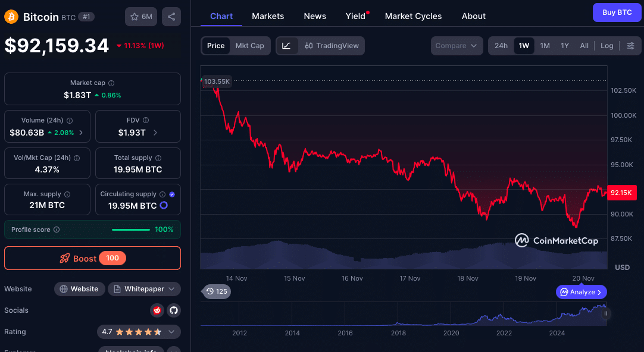644x352 pixels.
Task: Expand Volume (24h) details arrow
Action: [81, 133]
